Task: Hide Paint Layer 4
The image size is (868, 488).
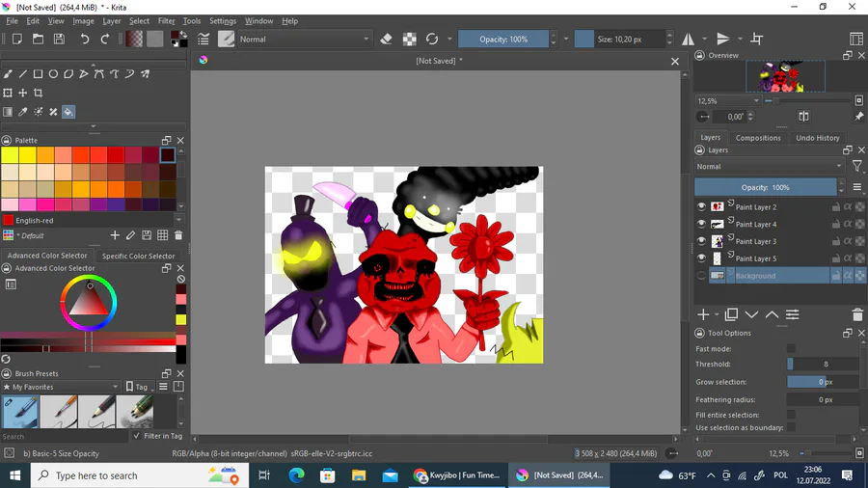Action: [x=701, y=224]
